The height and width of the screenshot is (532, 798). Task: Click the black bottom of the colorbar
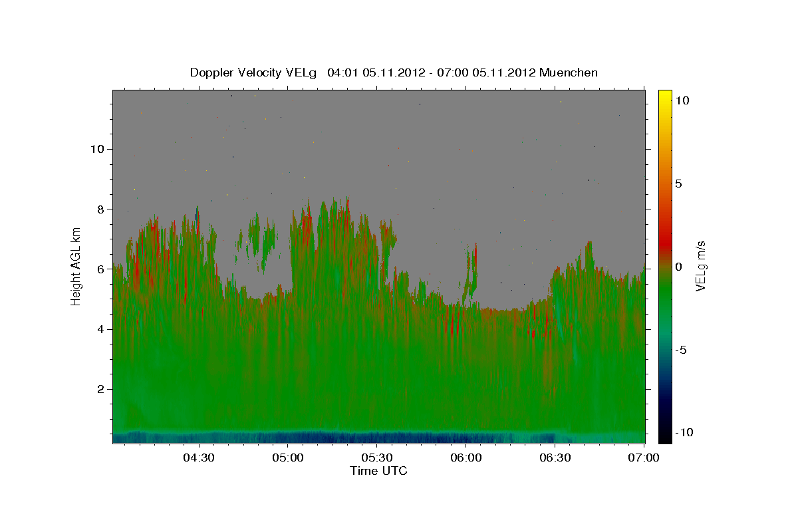(665, 436)
